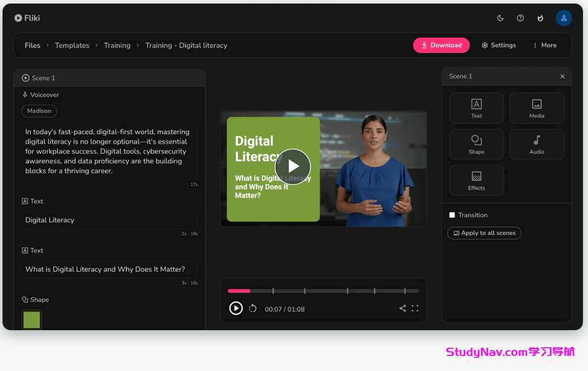Open the More options menu

545,45
